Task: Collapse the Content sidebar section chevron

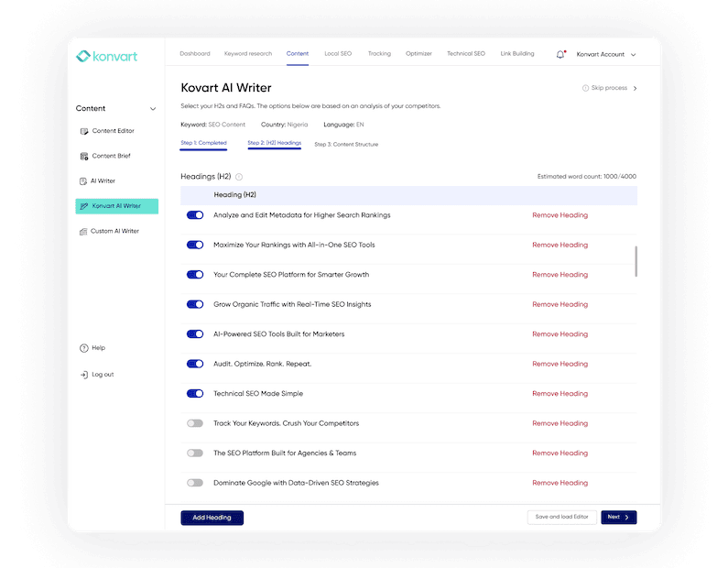Action: point(153,109)
